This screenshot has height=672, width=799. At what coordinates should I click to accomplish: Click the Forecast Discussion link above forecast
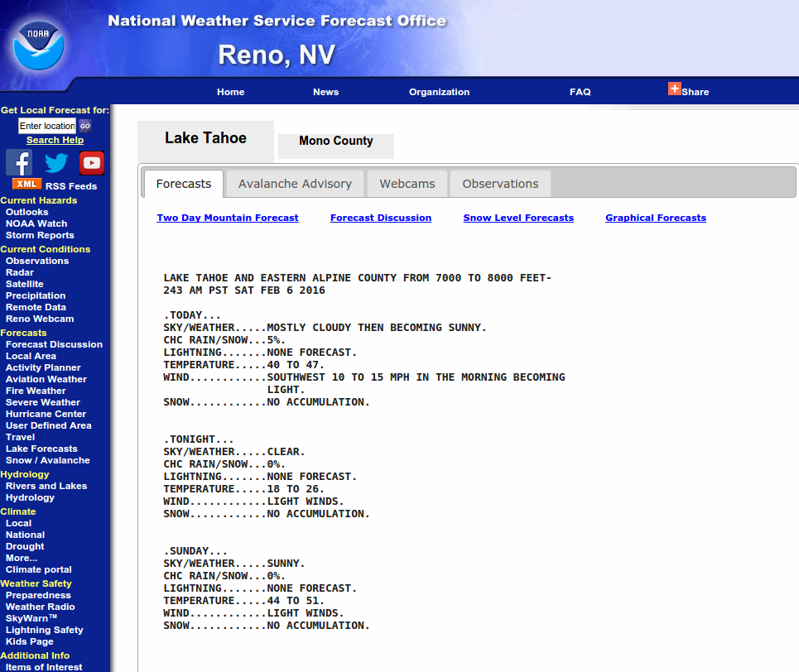point(381,218)
